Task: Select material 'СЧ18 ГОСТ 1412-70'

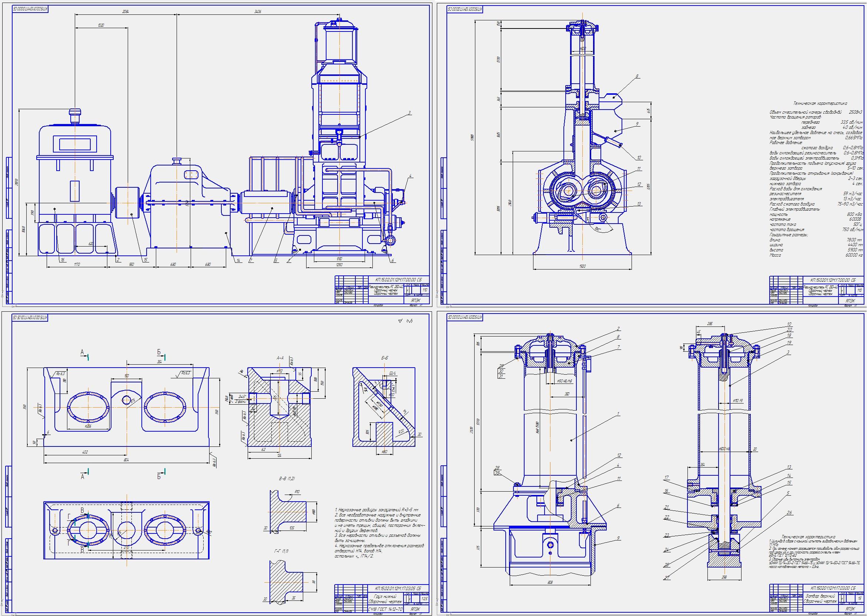Action: point(386,610)
